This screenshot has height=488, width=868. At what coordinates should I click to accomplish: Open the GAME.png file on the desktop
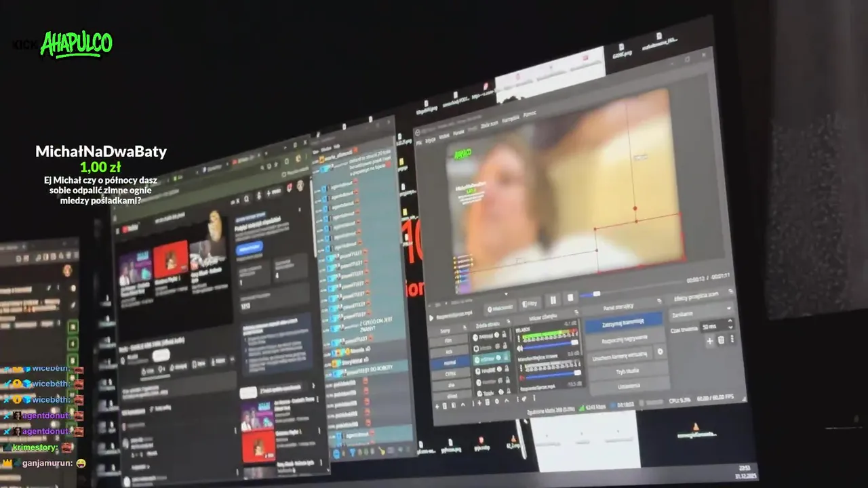click(x=622, y=50)
